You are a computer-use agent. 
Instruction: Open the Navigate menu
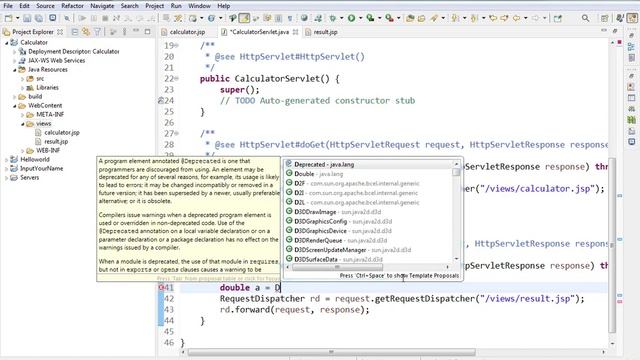[102, 6]
